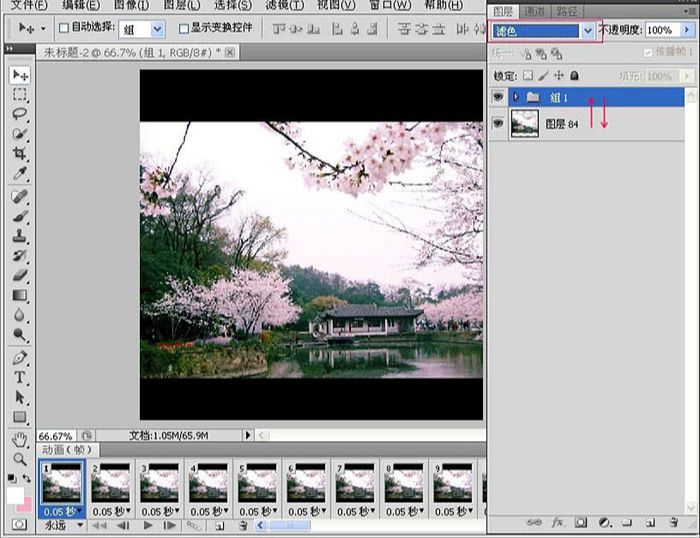Viewport: 700px width, 538px height.
Task: Open status bar info arrow menu
Action: point(248,435)
